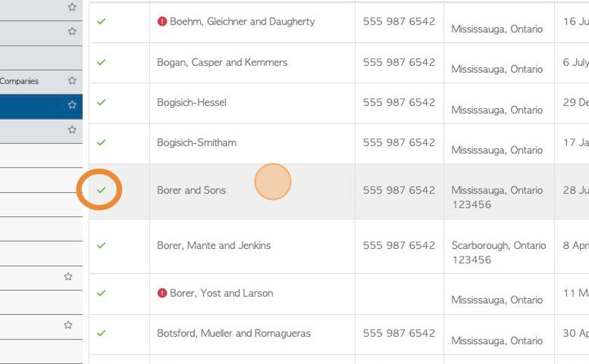Click the green checkmark for Botsford, Mueller and Romagueras
The height and width of the screenshot is (364, 589).
[x=101, y=333]
